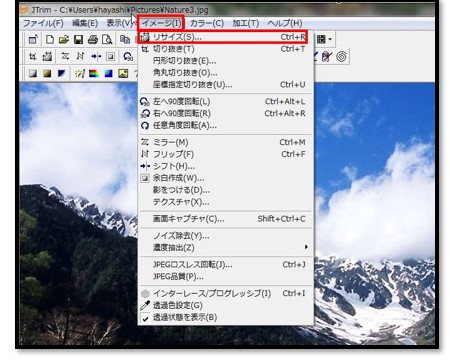
Task: Click the Open file folder icon
Action: pos(64,40)
